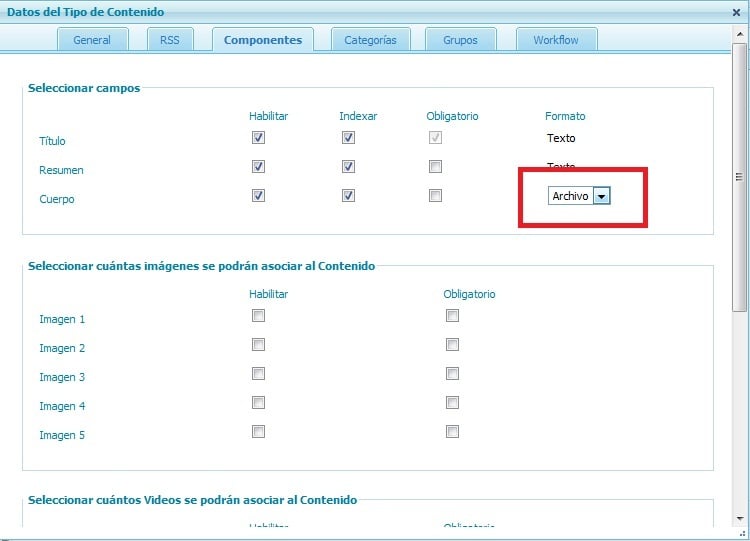This screenshot has height=541, width=750.
Task: Uncheck Habilitar for Título field
Action: pyautogui.click(x=259, y=138)
